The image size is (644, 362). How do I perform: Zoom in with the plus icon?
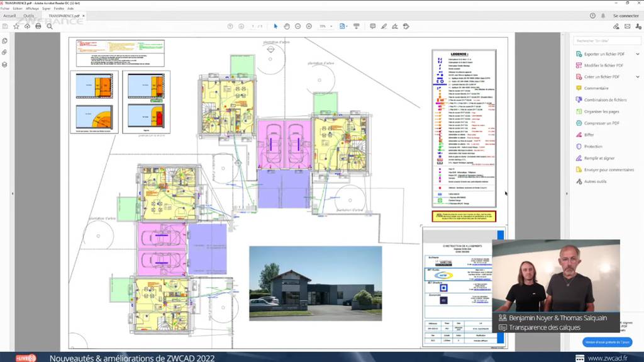(309, 26)
